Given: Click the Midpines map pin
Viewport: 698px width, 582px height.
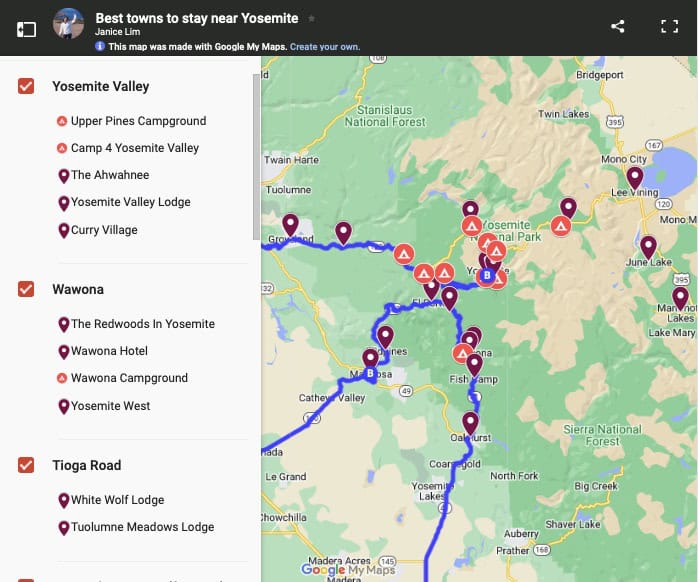Looking at the screenshot, I should click(386, 337).
